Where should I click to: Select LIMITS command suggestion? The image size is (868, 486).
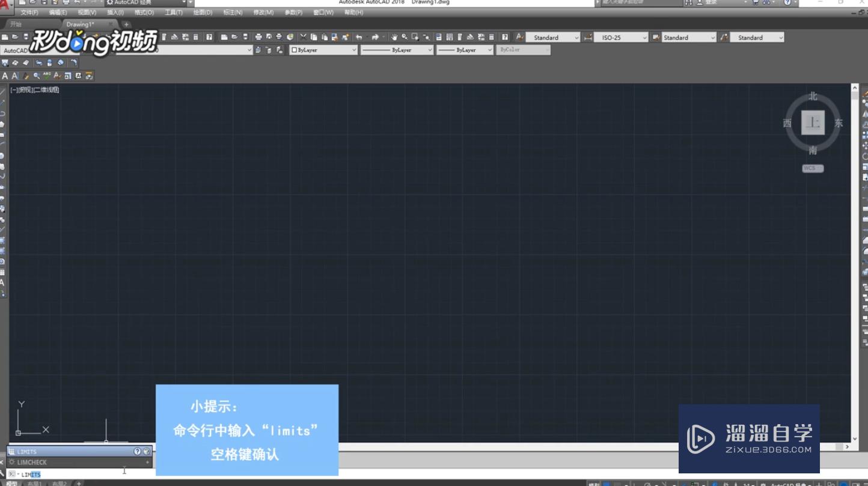click(79, 451)
